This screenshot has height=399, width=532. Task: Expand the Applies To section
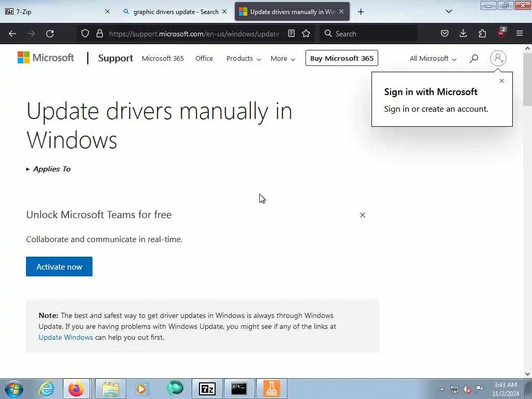[48, 169]
